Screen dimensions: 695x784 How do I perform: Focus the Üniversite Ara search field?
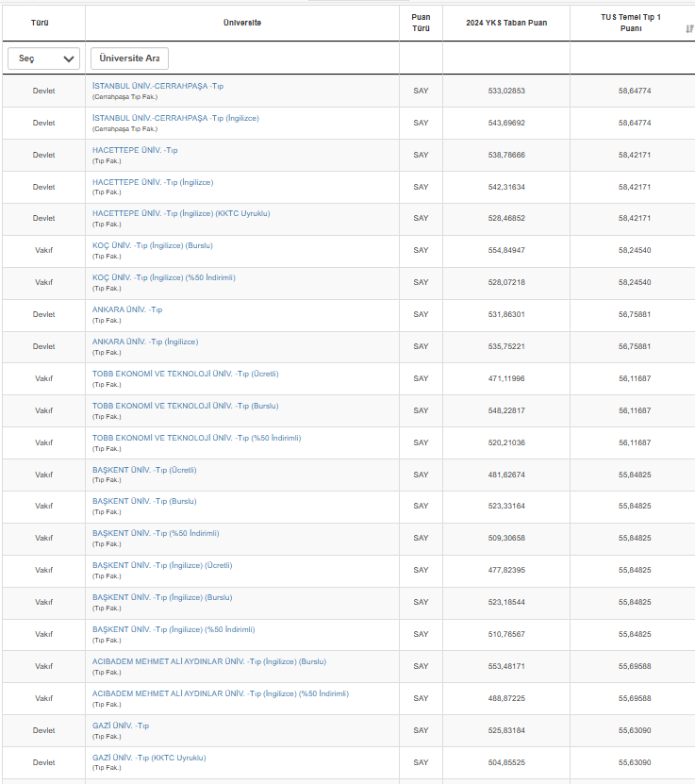[x=129, y=58]
